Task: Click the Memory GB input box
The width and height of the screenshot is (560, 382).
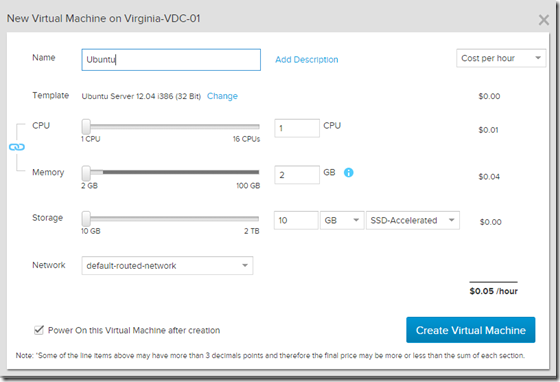Action: [297, 175]
